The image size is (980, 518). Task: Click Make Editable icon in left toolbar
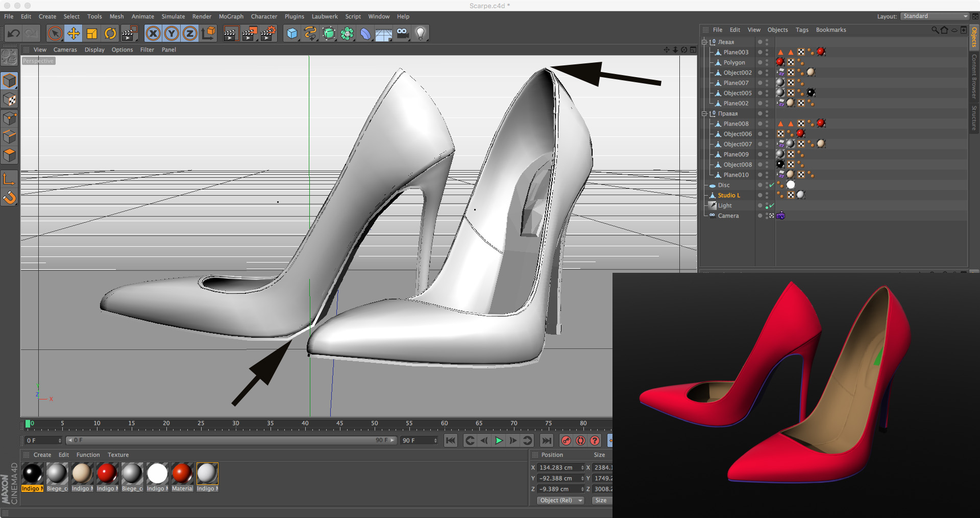[x=9, y=57]
